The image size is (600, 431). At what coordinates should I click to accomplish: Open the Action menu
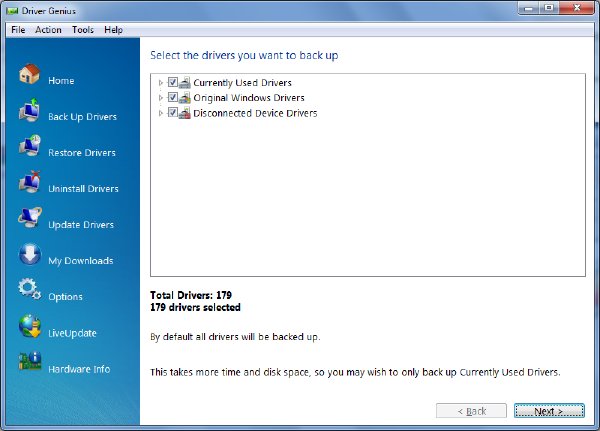tap(48, 30)
